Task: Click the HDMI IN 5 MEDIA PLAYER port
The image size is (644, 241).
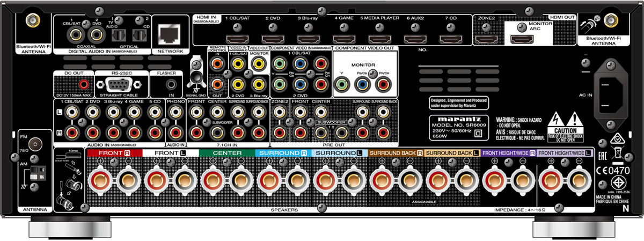Action: point(379,39)
